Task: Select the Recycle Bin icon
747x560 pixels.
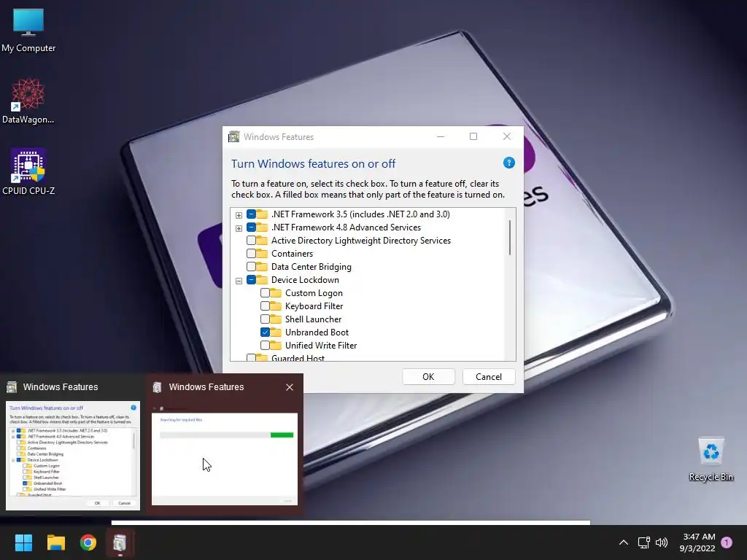Action: pos(711,459)
